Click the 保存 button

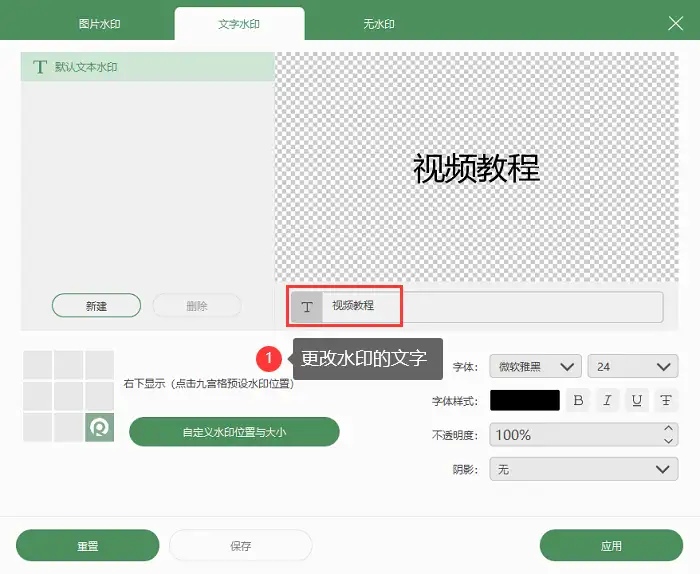(241, 545)
